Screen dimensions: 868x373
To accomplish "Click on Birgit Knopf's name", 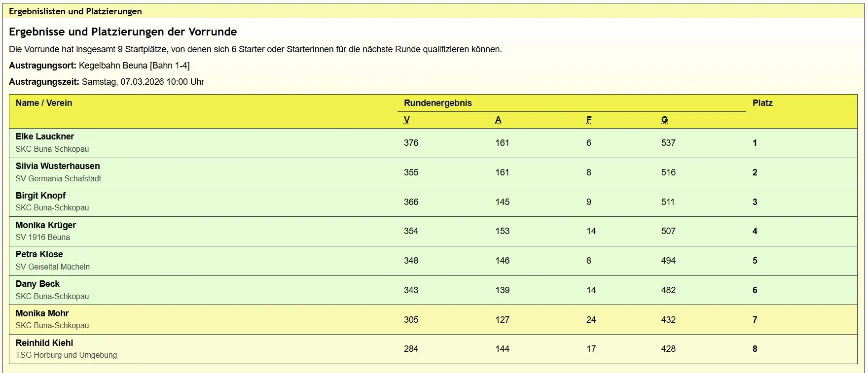I will click(x=40, y=196).
